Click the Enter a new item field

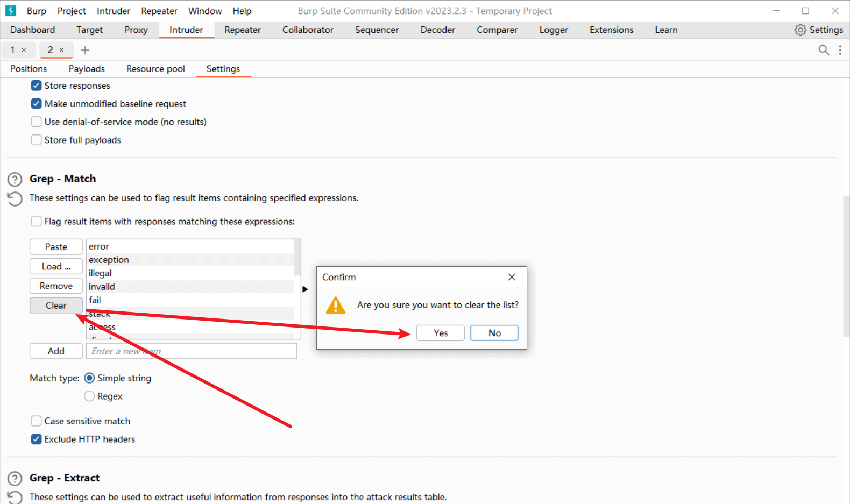point(192,351)
